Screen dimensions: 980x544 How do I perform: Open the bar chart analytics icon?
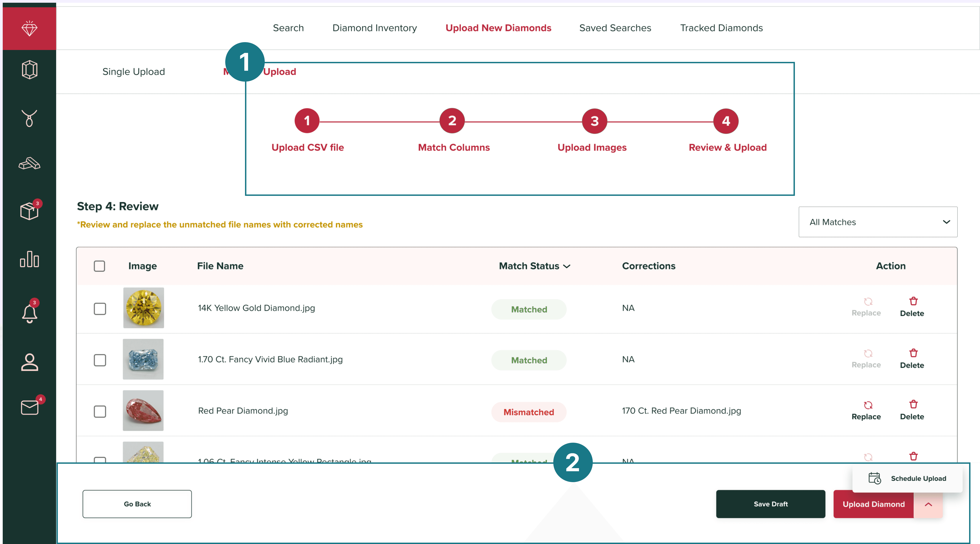[29, 259]
